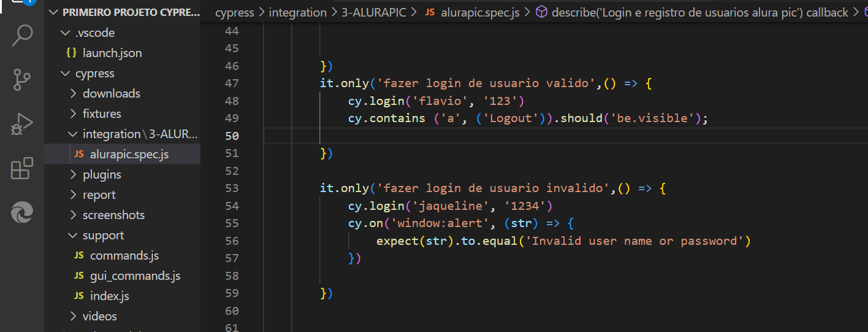
Task: Expand the plugins folder
Action: point(74,174)
